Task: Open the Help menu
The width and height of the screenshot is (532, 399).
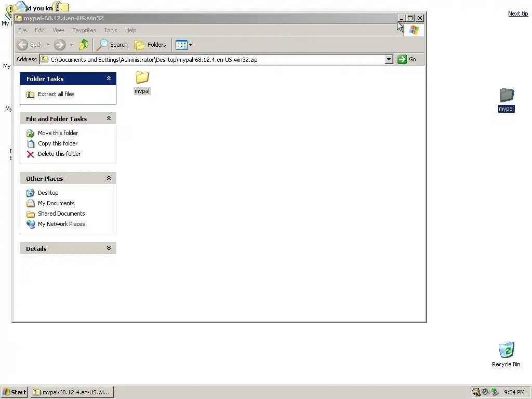Action: tap(130, 30)
